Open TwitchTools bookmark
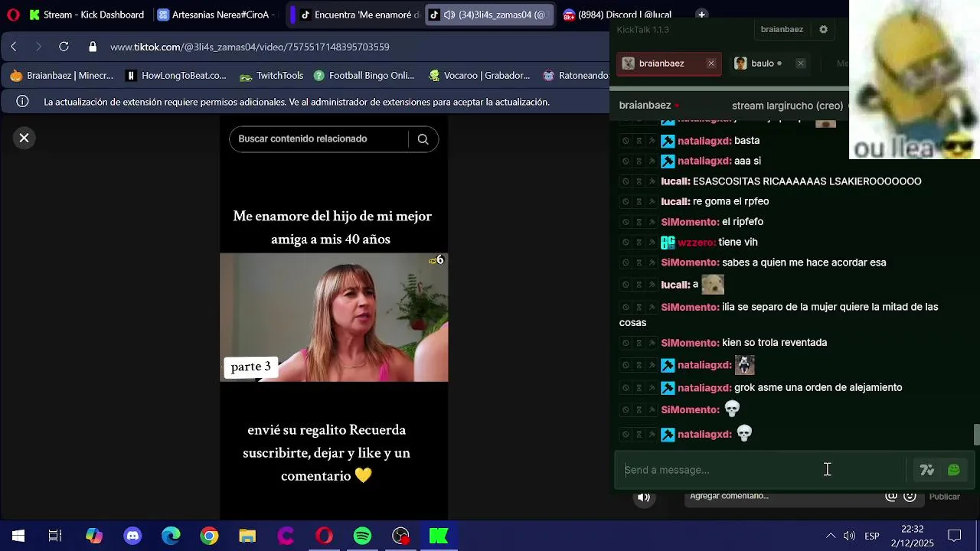Screen dimensions: 980x551 tap(272, 76)
